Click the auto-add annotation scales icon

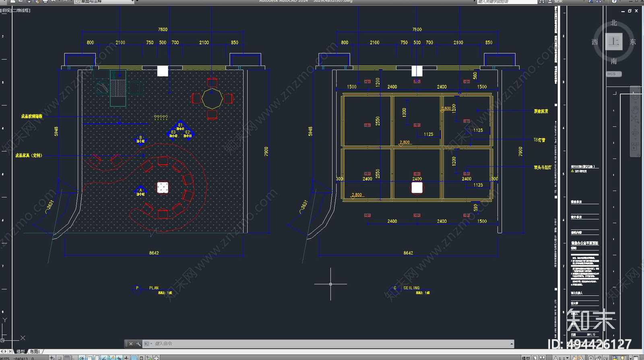click(581, 358)
